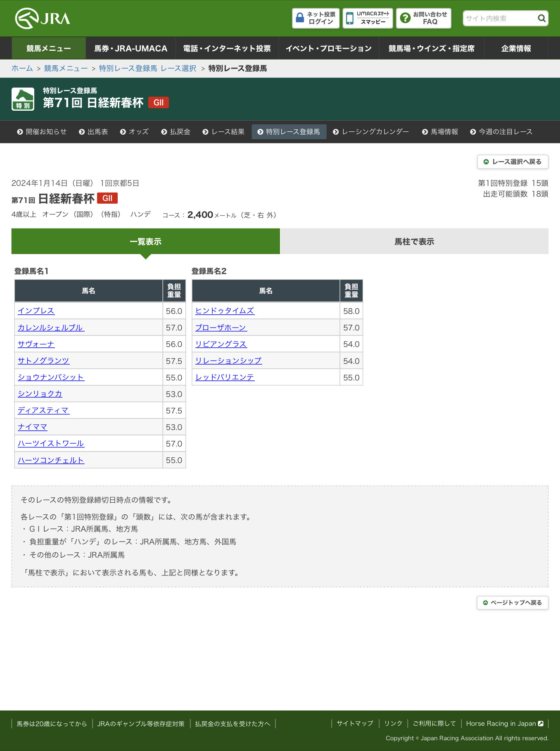
Task: Open 競馬場・ウインズ・指定席 menu
Action: click(x=431, y=48)
